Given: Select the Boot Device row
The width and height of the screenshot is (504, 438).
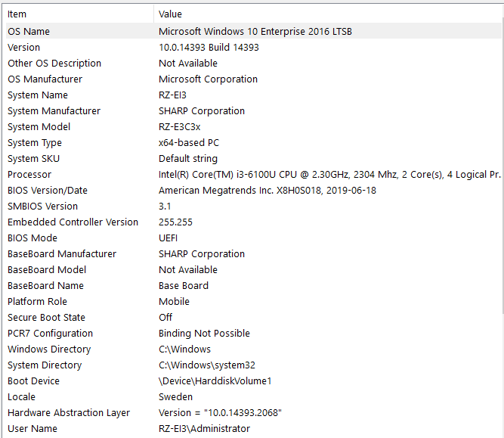Looking at the screenshot, I should tap(34, 381).
